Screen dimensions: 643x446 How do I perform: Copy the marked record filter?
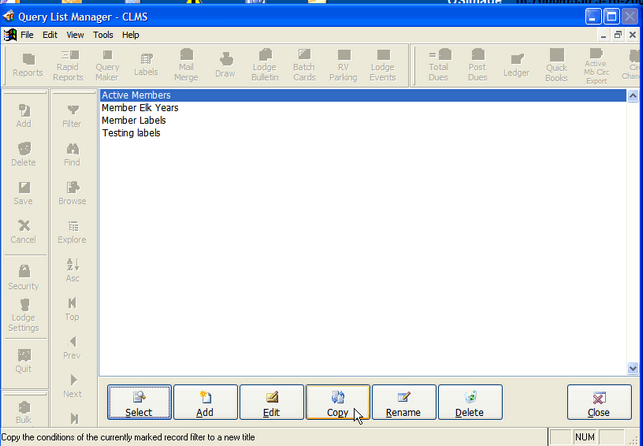(337, 402)
